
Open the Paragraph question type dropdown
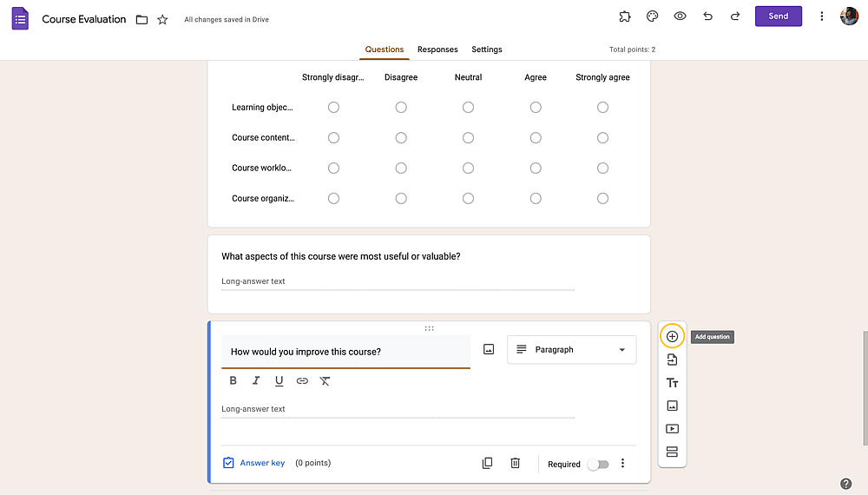click(x=572, y=350)
